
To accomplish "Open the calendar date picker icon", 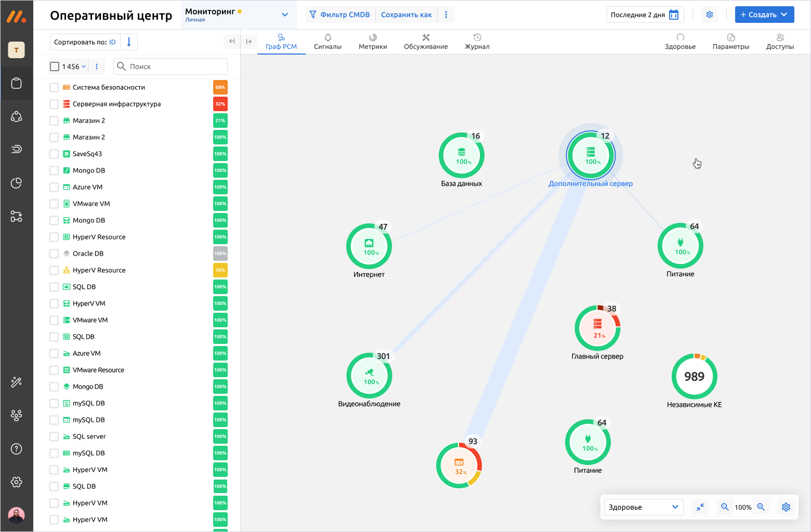I will 674,15.
